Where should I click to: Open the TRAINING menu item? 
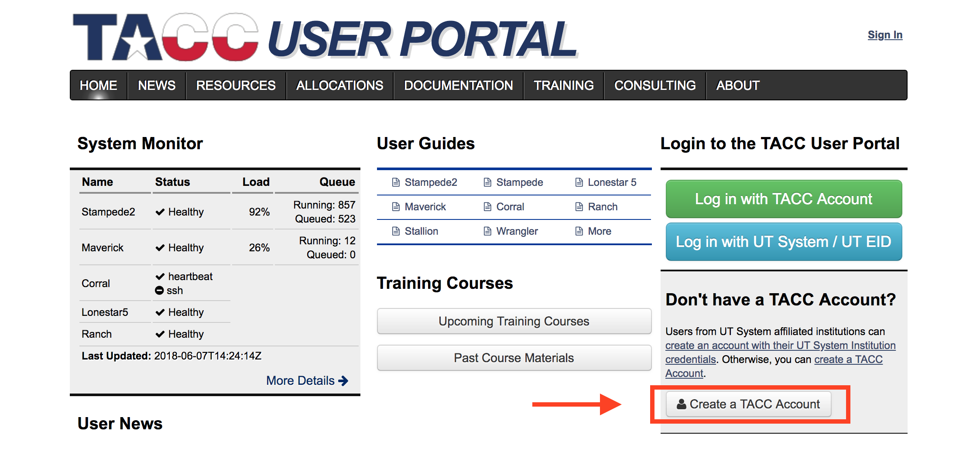point(564,85)
